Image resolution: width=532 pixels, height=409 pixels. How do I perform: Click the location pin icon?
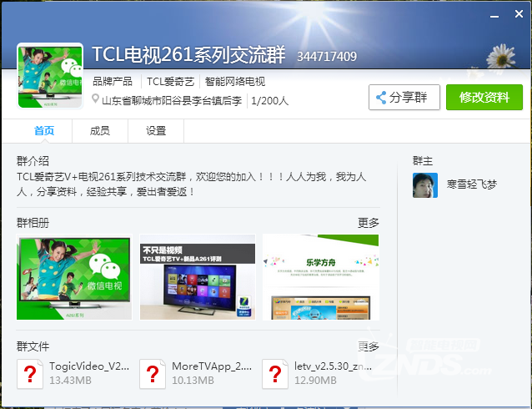click(95, 99)
